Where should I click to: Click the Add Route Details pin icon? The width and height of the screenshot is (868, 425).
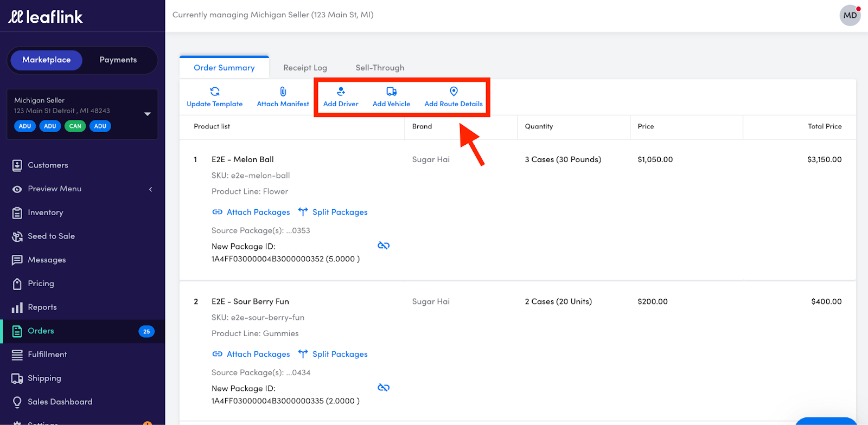(454, 91)
